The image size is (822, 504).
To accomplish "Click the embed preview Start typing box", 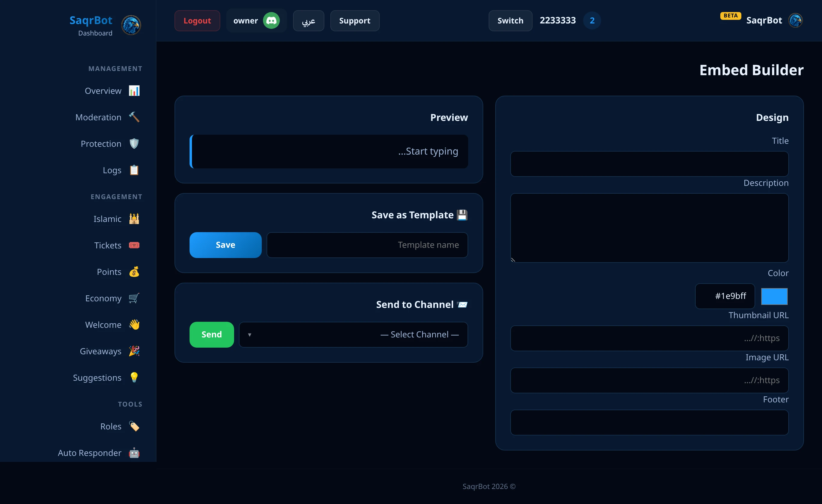I will 329,151.
